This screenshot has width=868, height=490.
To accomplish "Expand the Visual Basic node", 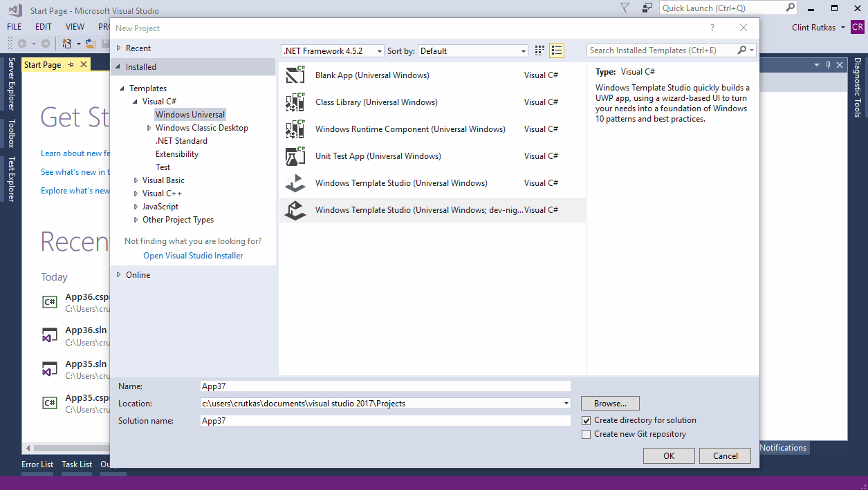I will pos(136,180).
